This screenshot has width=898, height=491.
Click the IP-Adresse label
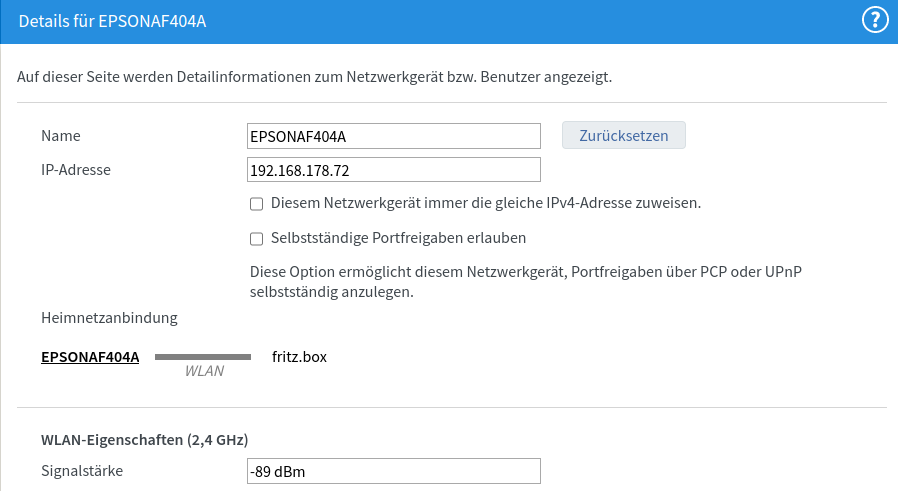tap(76, 170)
